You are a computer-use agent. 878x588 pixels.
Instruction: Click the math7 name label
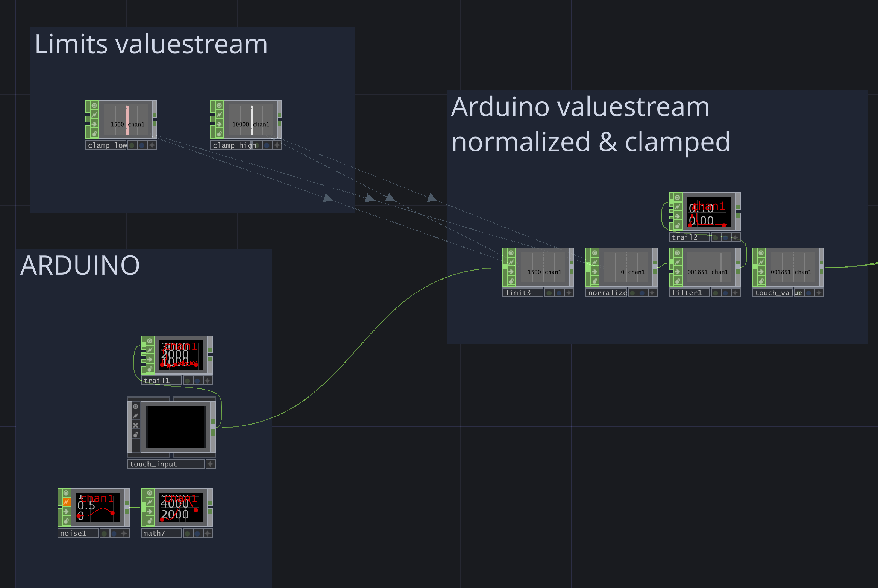pos(161,533)
